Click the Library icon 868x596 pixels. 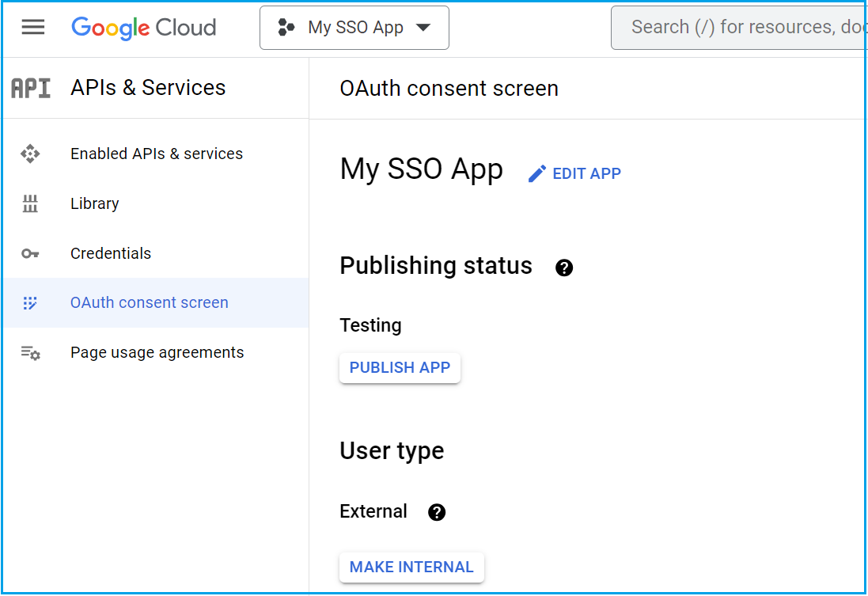click(x=30, y=203)
